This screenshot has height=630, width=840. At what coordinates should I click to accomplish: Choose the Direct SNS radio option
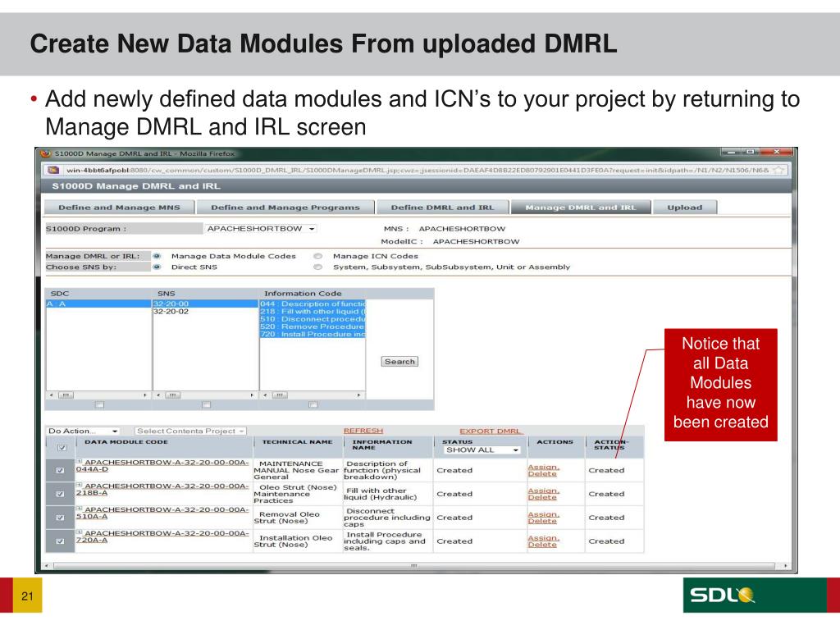point(157,267)
